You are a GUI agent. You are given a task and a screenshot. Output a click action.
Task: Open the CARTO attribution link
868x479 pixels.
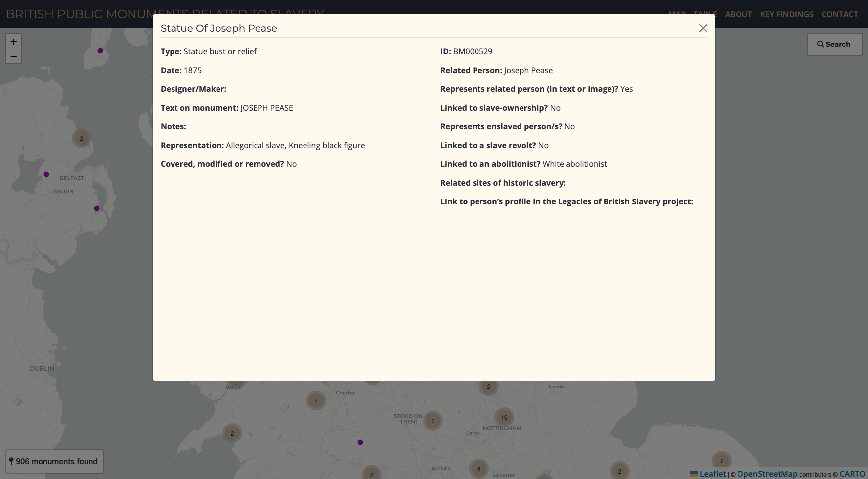(x=852, y=474)
